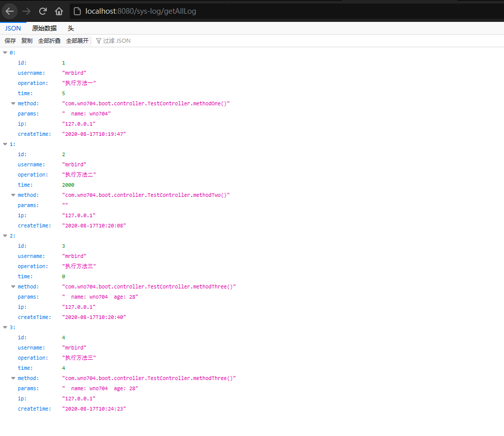Open the 头 headers tab
Viewport: 504px width, 436px height.
click(71, 28)
